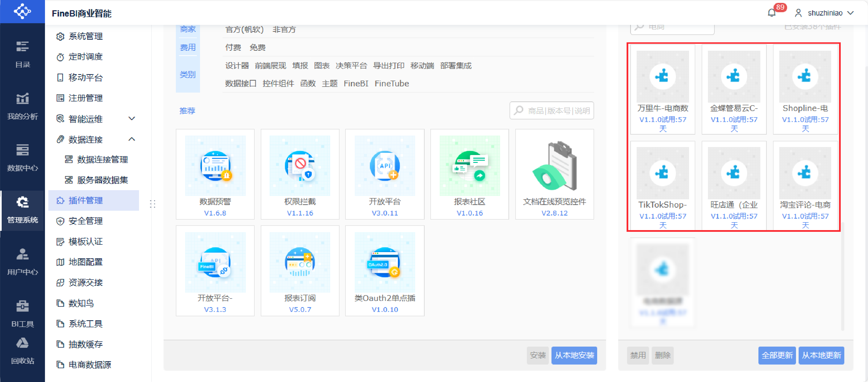Click the 全部更新 button
The width and height of the screenshot is (868, 382).
(x=777, y=355)
